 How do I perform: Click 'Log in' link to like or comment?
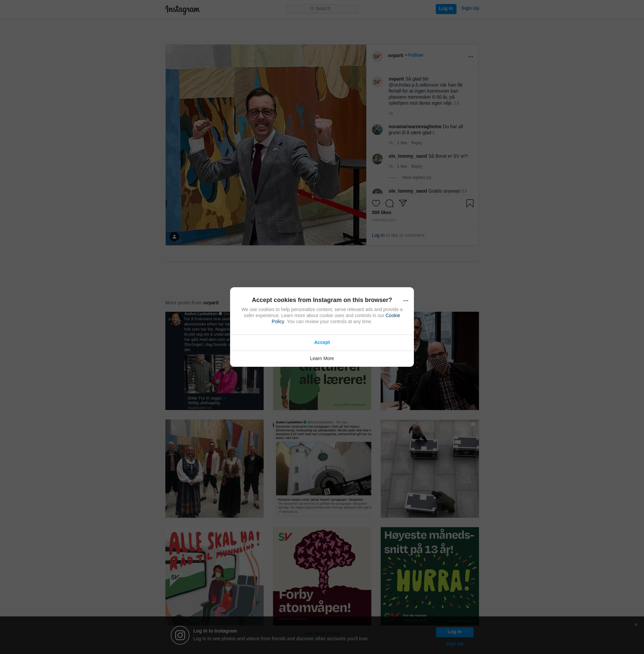[x=378, y=236]
